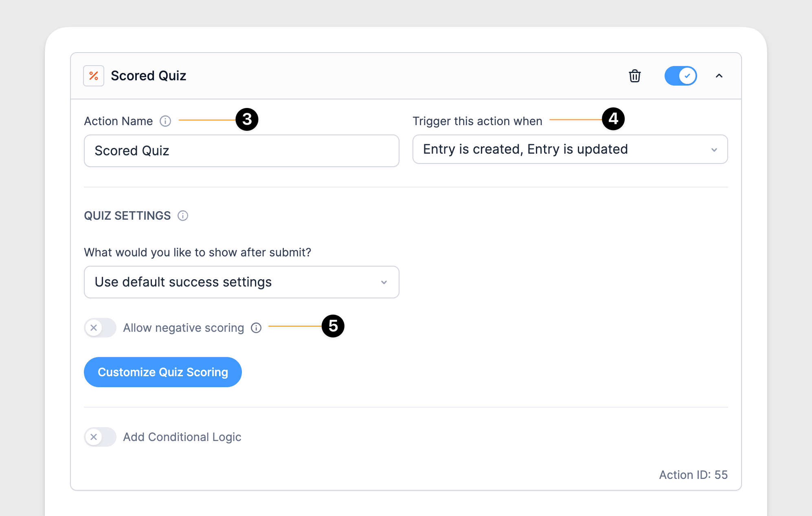The height and width of the screenshot is (516, 812).
Task: Click the Action Name info icon
Action: coord(165,121)
